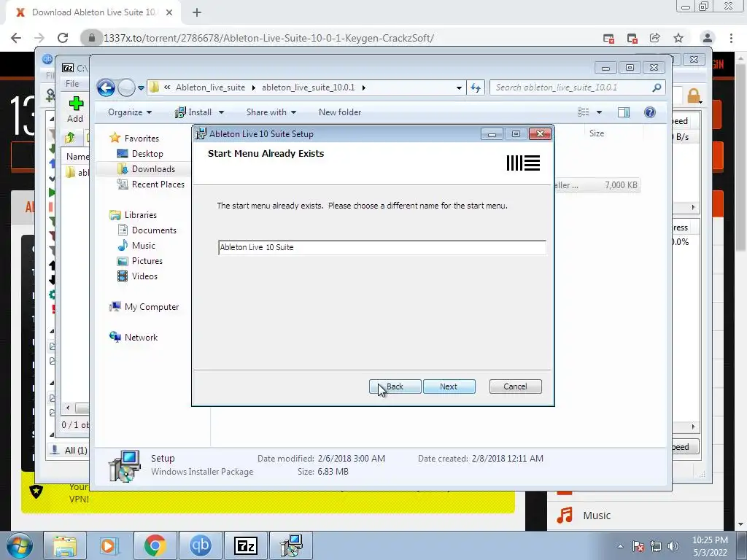Cancel the Ableton Live 10 Suite setup
Image resolution: width=747 pixels, height=560 pixels.
(515, 386)
